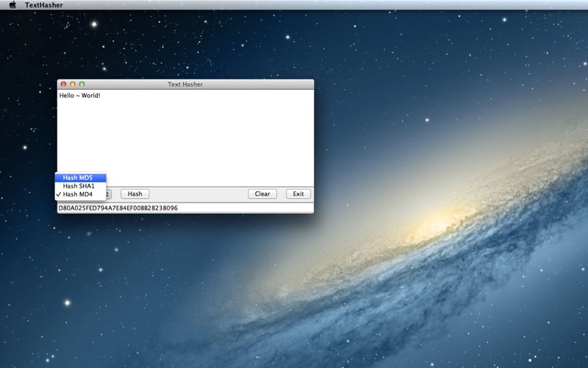
Task: Minimize Text Hasher with the yellow button
Action: pos(73,84)
